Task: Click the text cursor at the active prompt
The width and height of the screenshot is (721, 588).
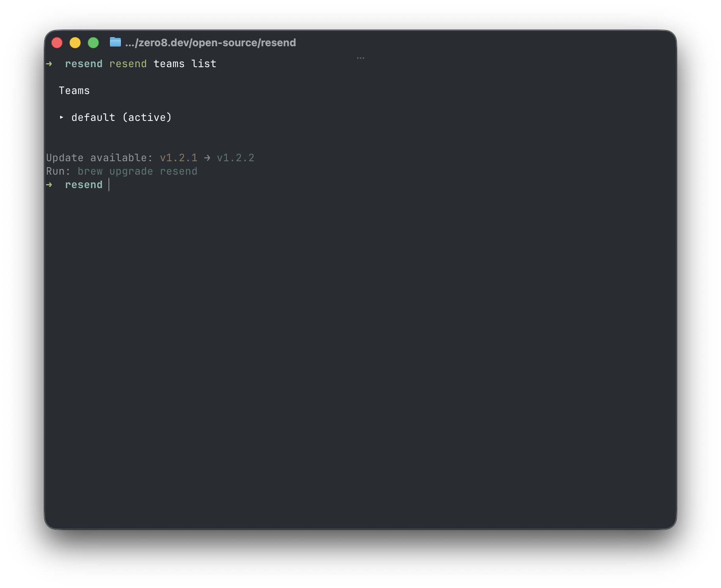Action: [x=109, y=185]
